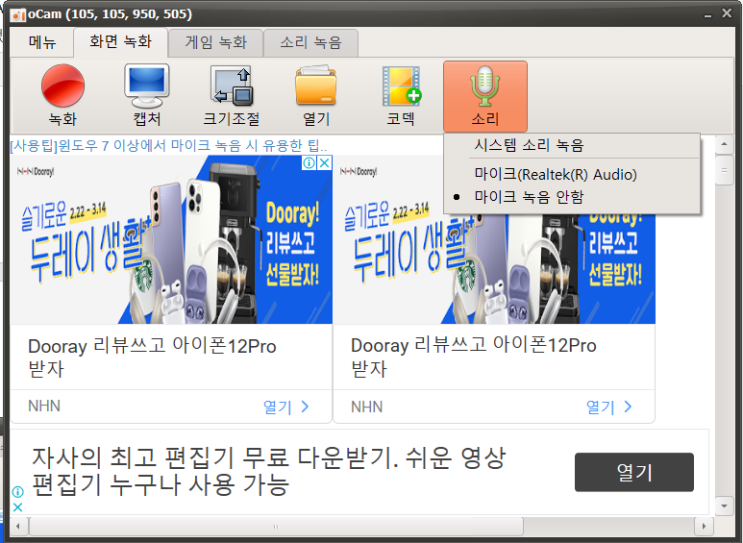This screenshot has height=543, width=743.
Task: Open the 사용팁 microphone recording tip link
Action: pyautogui.click(x=169, y=145)
